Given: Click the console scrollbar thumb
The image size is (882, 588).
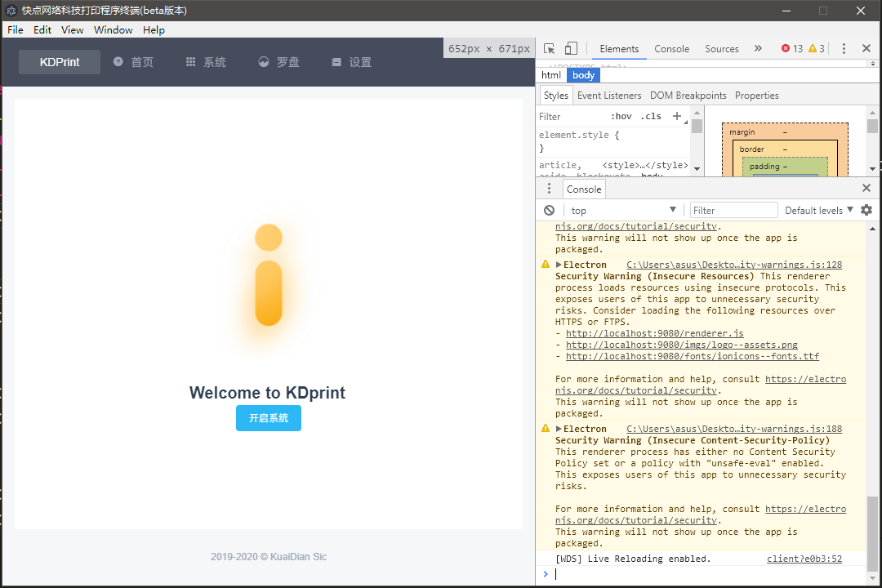Looking at the screenshot, I should 872,533.
